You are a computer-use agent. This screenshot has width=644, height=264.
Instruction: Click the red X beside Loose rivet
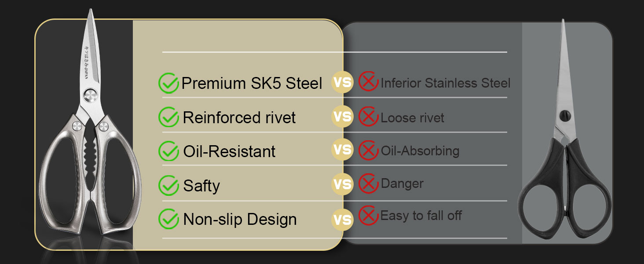pyautogui.click(x=368, y=117)
